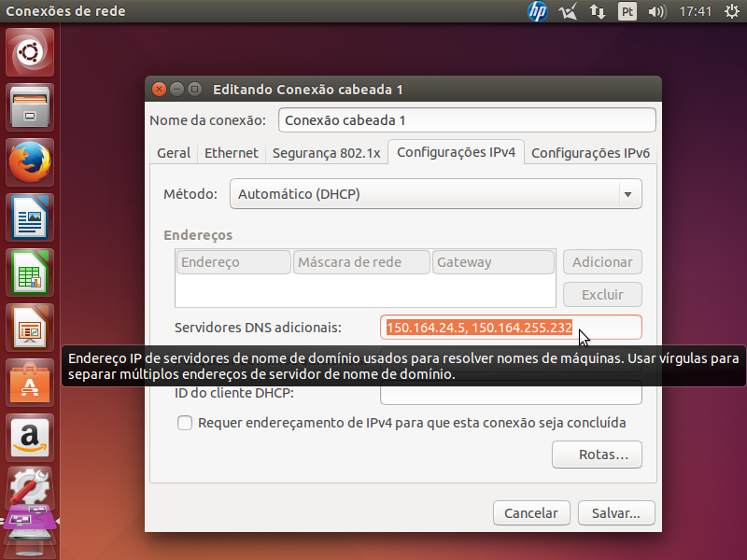Enable require IPv4 addressing checkbox
747x560 pixels.
pos(185,423)
